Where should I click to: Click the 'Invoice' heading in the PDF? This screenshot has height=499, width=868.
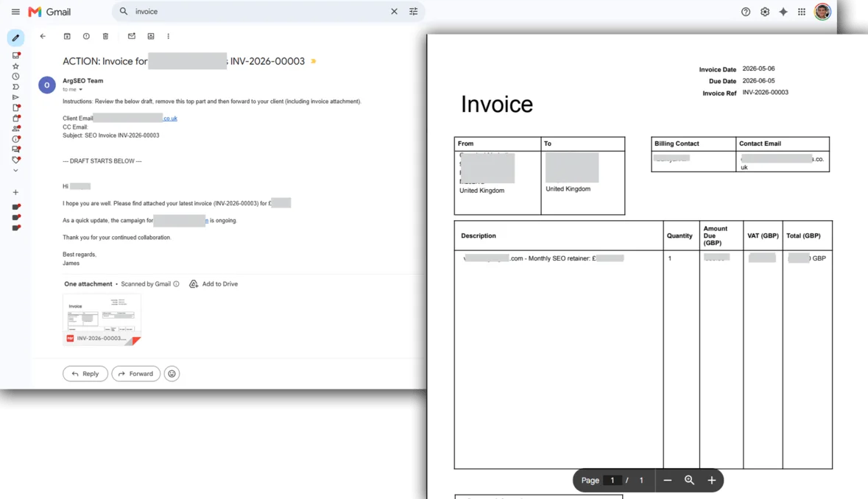tap(496, 104)
